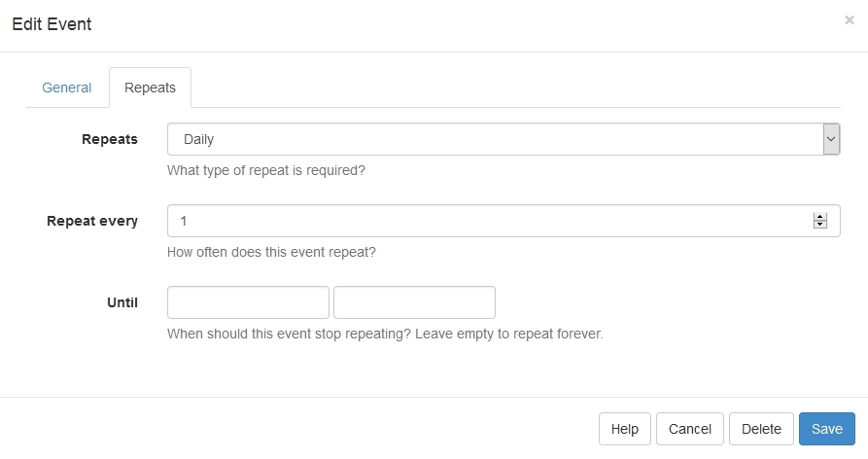Click the second Until time field
868x459 pixels.
pyautogui.click(x=415, y=302)
